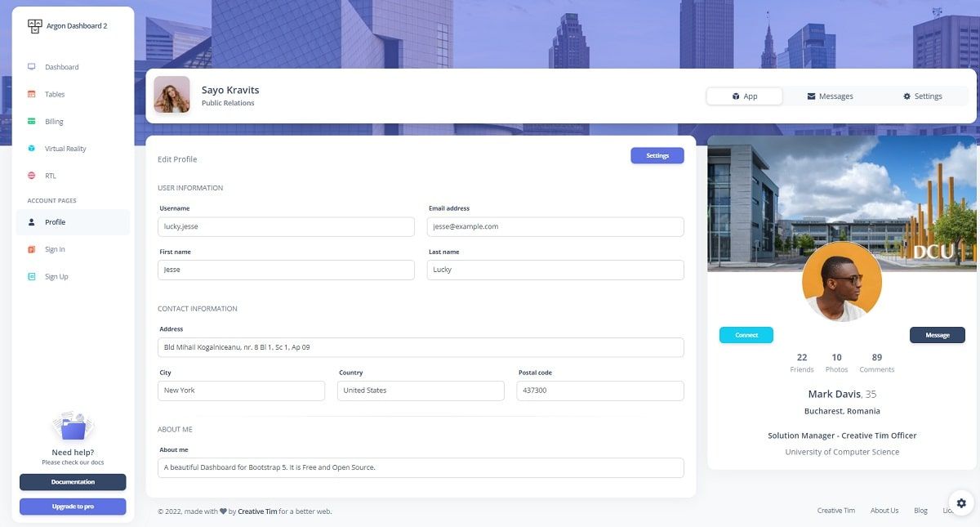Viewport: 980px width, 527px height.
Task: Switch to the App tab
Action: click(x=744, y=96)
